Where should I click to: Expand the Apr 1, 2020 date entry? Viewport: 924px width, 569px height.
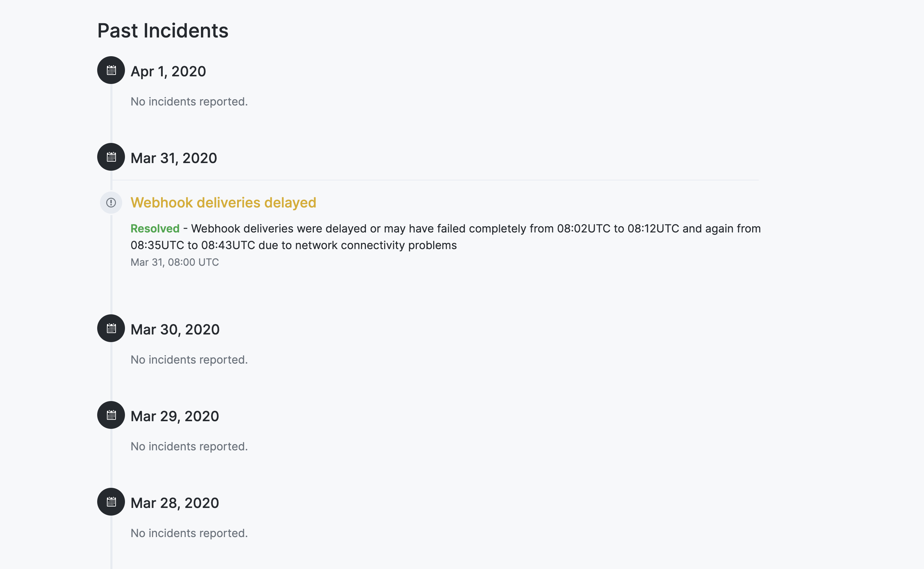point(168,71)
